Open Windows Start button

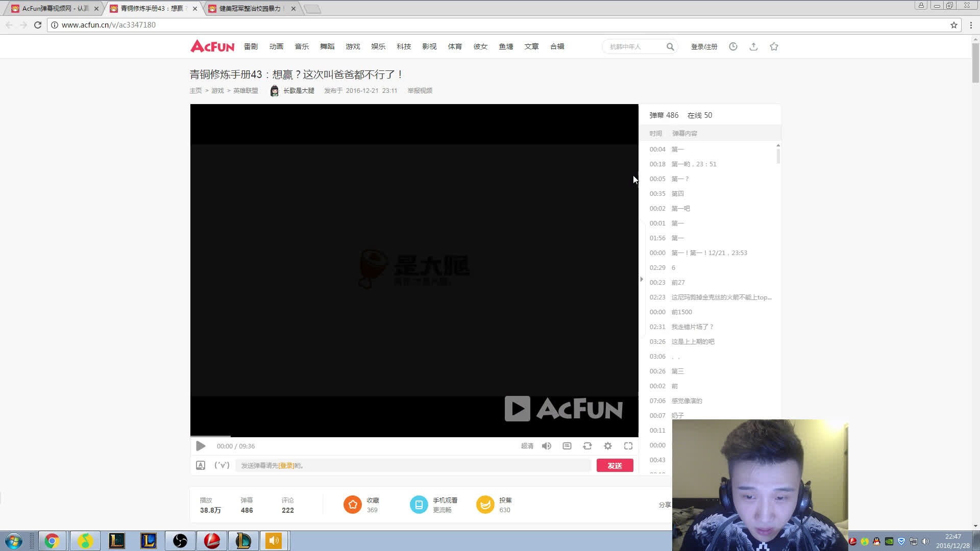click(14, 541)
